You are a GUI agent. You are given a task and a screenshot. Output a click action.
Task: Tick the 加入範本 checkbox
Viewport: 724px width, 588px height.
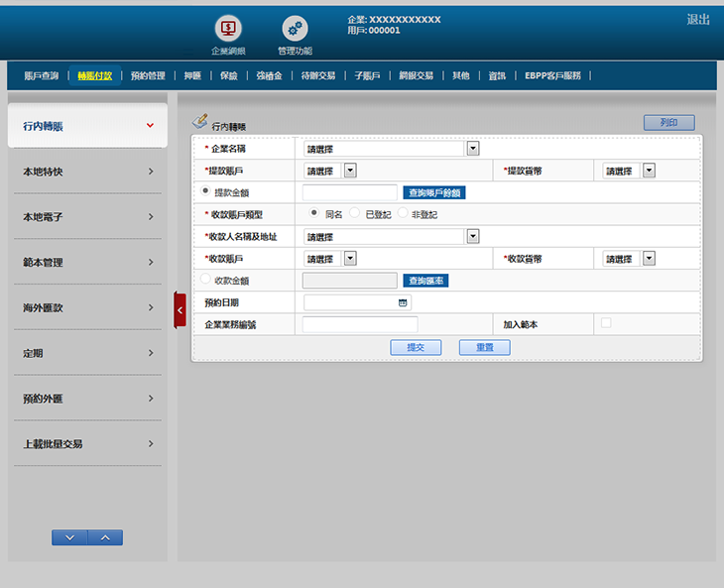(x=605, y=323)
